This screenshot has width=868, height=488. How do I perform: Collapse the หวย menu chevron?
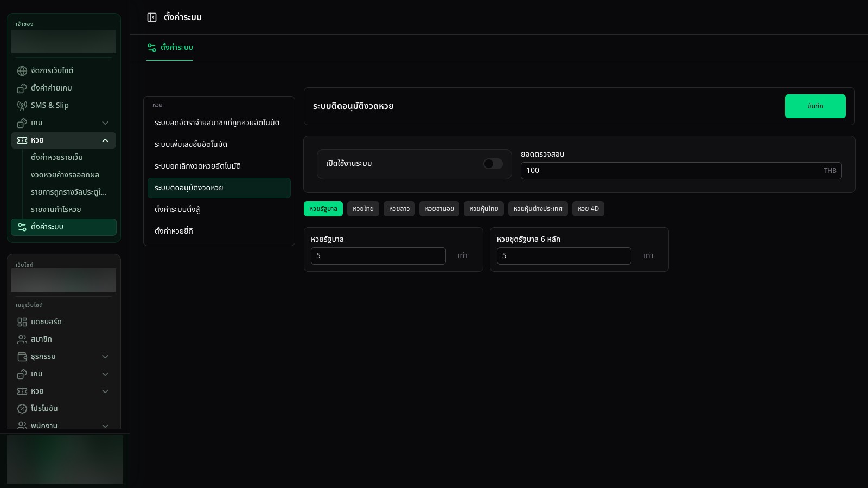[105, 140]
